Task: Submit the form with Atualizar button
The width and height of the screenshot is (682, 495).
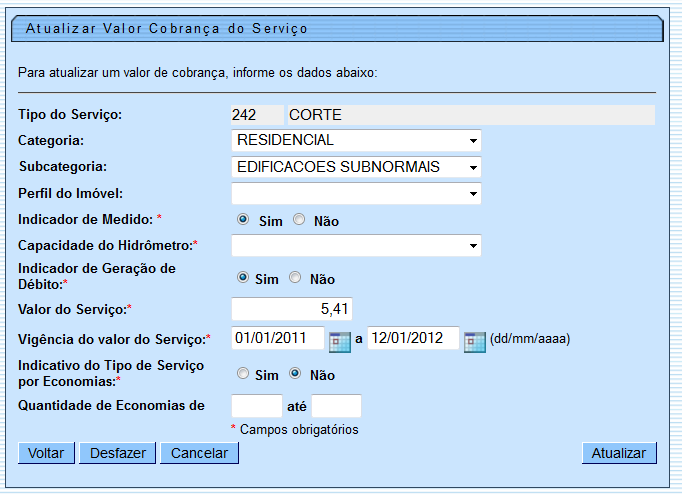Action: 618,453
